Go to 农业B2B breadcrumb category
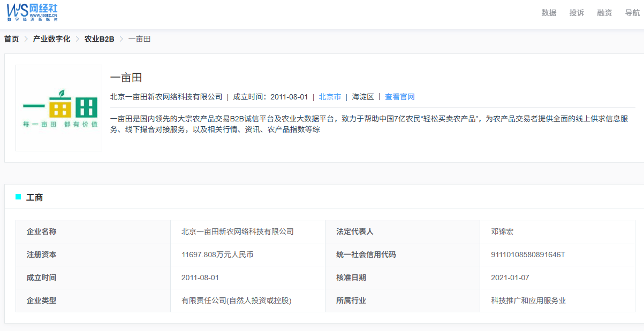This screenshot has height=331, width=644. tap(99, 39)
